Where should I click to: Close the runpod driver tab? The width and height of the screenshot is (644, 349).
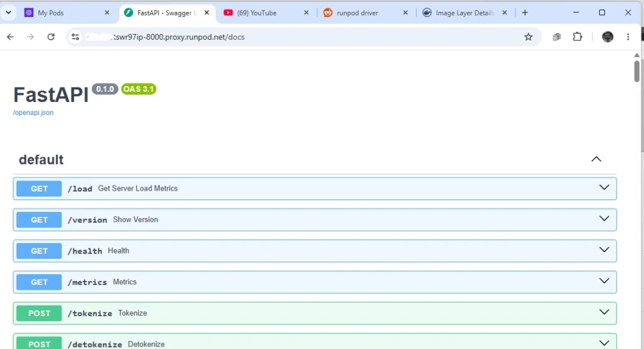(x=406, y=13)
